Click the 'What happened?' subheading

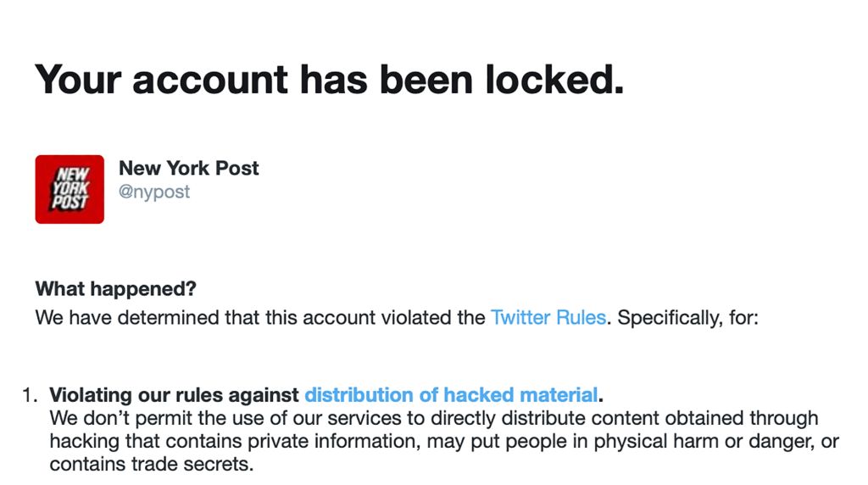click(115, 288)
